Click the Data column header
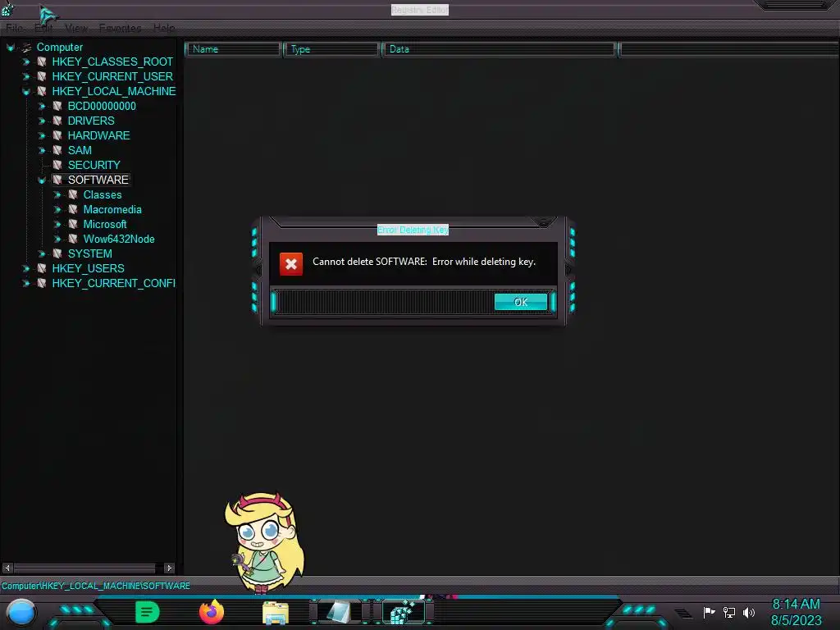 [499, 49]
